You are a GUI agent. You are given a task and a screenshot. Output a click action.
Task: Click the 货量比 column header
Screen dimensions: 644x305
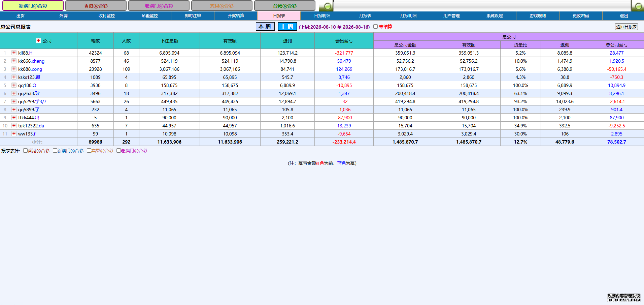point(520,45)
